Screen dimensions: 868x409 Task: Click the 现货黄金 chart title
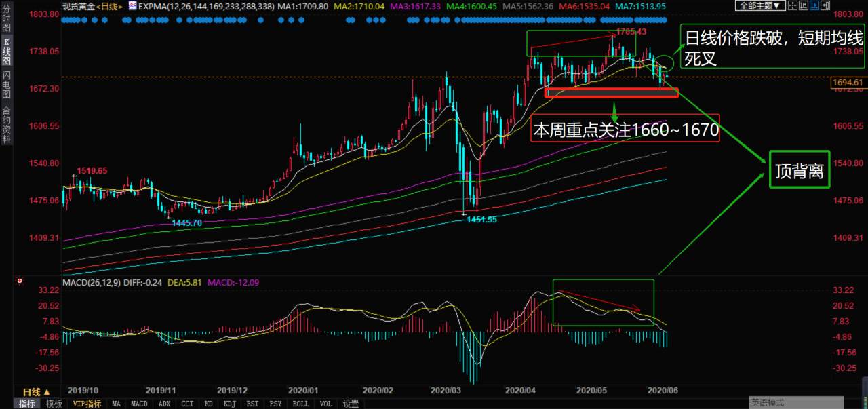tap(78, 5)
